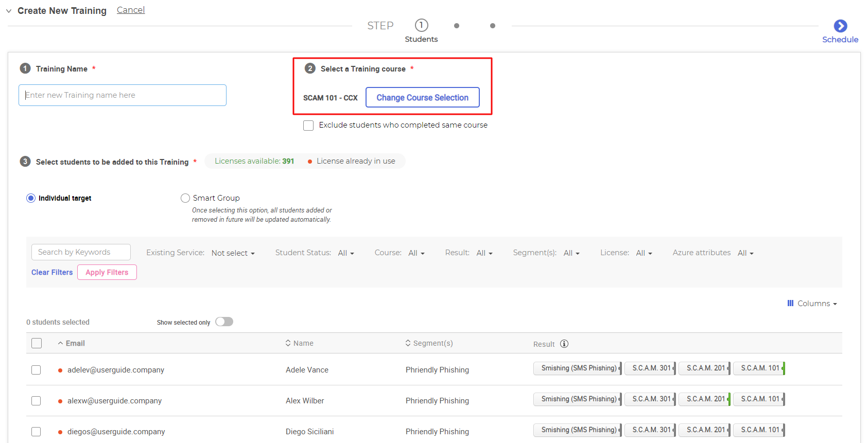Viewport: 868px width, 443px height.
Task: Open the Existing Service dropdown
Action: [x=233, y=253]
